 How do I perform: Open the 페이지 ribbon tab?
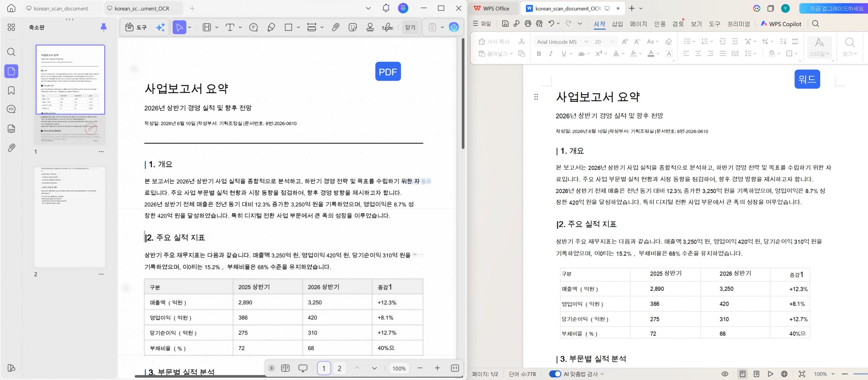tap(638, 24)
